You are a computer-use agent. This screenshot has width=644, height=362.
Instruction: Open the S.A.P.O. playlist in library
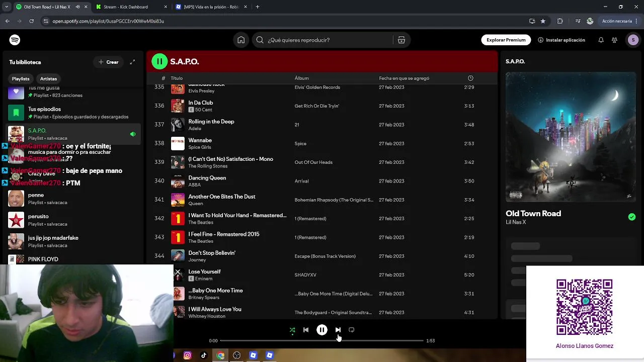click(73, 134)
